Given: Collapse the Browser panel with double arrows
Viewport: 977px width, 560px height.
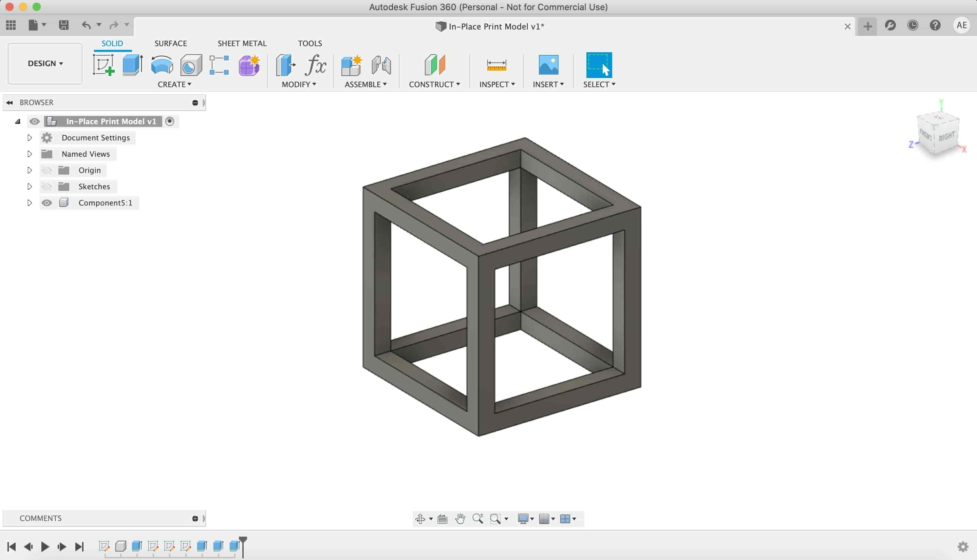Looking at the screenshot, I should click(x=10, y=103).
